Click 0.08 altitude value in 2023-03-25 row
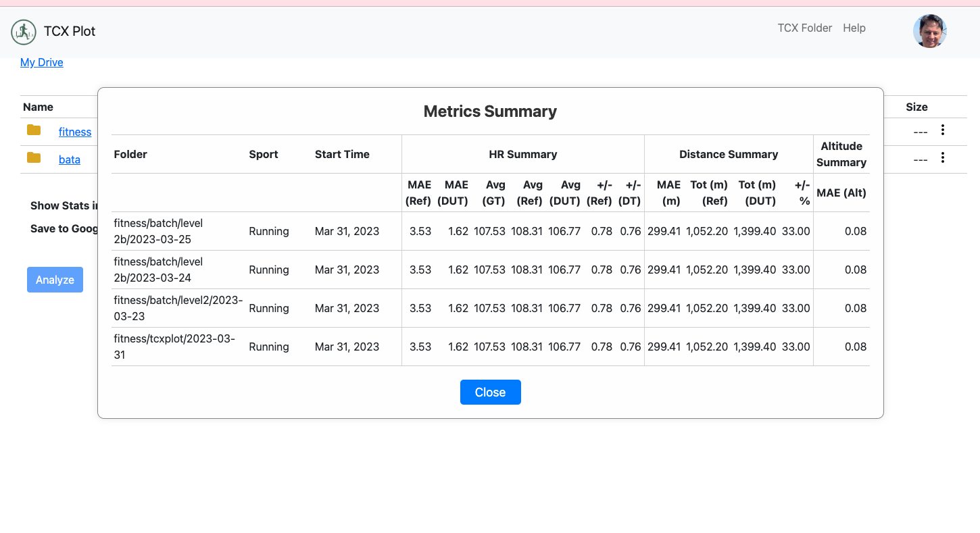This screenshot has height=533, width=980. click(x=856, y=231)
